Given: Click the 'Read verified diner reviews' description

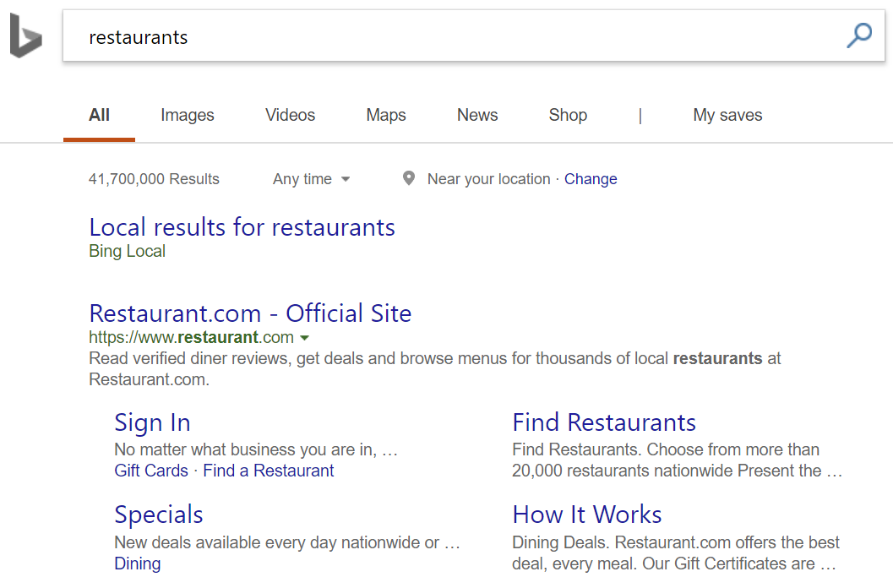Looking at the screenshot, I should coord(435,368).
